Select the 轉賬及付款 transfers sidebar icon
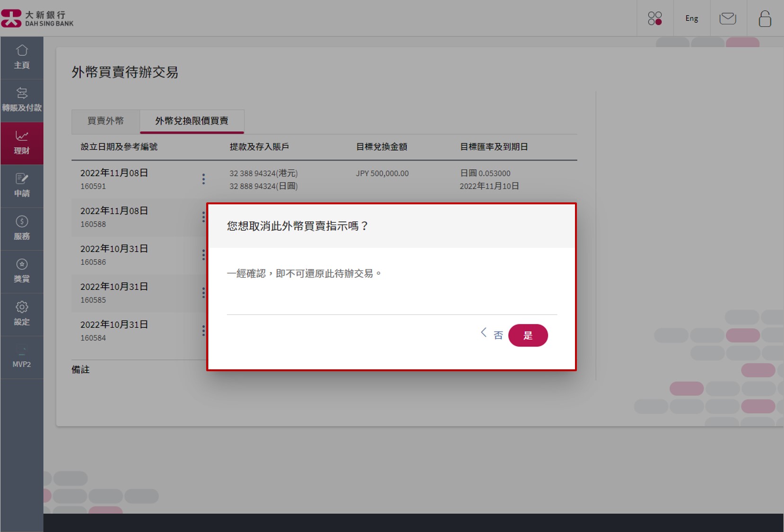Image resolution: width=784 pixels, height=532 pixels. (x=22, y=99)
